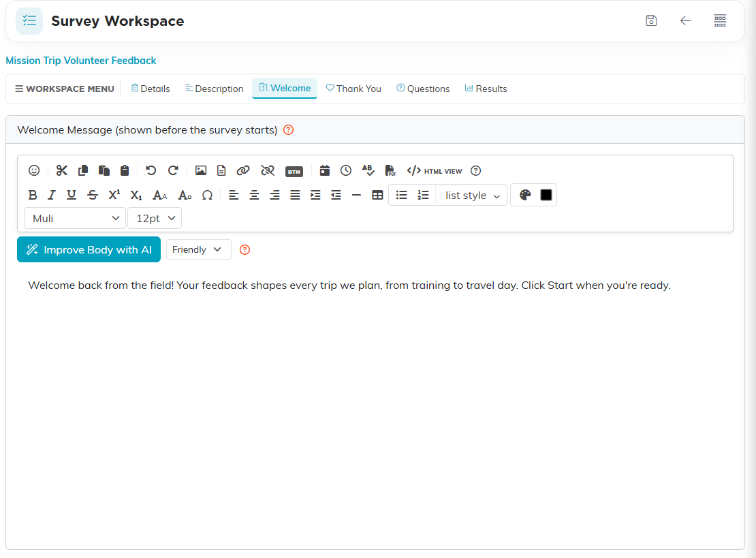Open help icon next to Welcome Message
This screenshot has height=558, width=756.
(288, 129)
